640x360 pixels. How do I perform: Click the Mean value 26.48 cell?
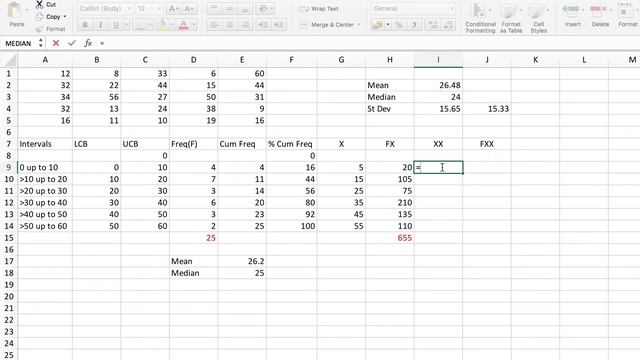(x=438, y=85)
